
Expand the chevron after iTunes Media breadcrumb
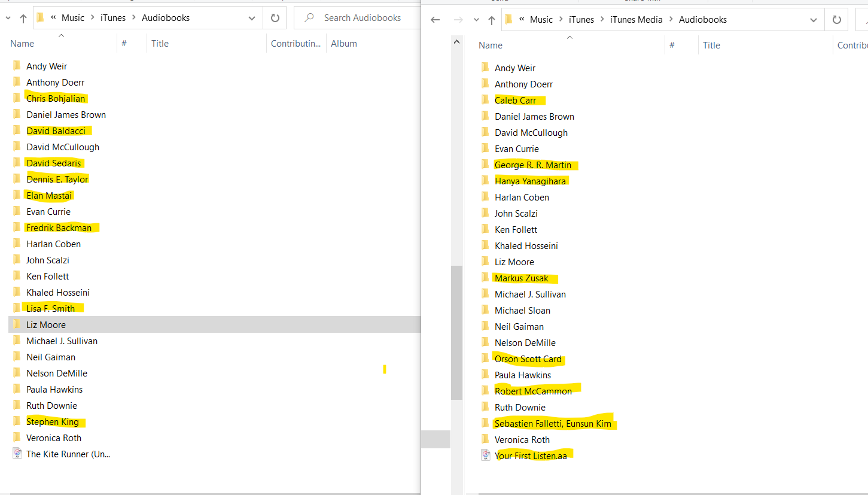click(671, 20)
